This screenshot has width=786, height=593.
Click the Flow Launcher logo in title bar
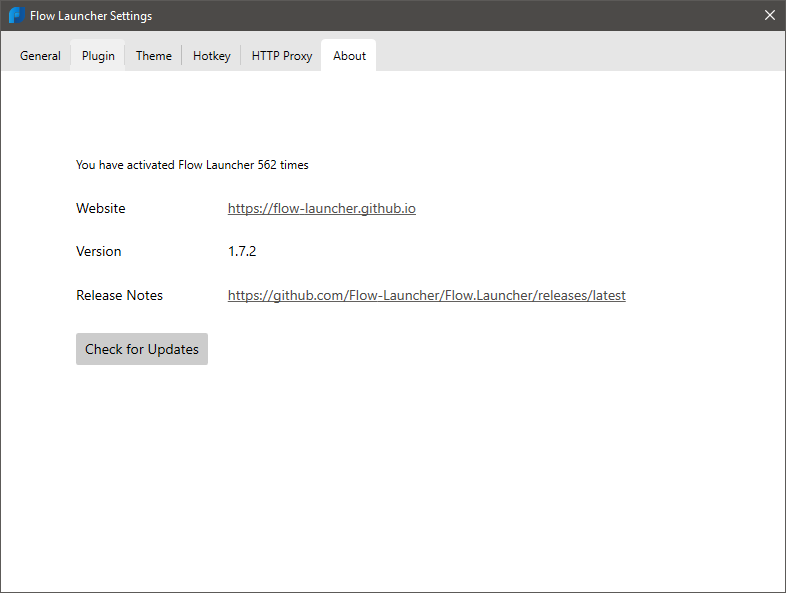pyautogui.click(x=17, y=15)
